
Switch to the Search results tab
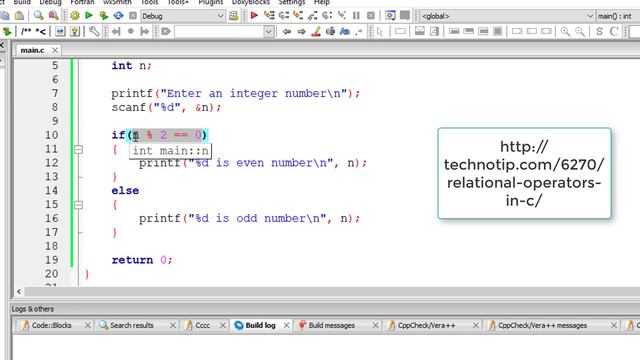click(131, 325)
